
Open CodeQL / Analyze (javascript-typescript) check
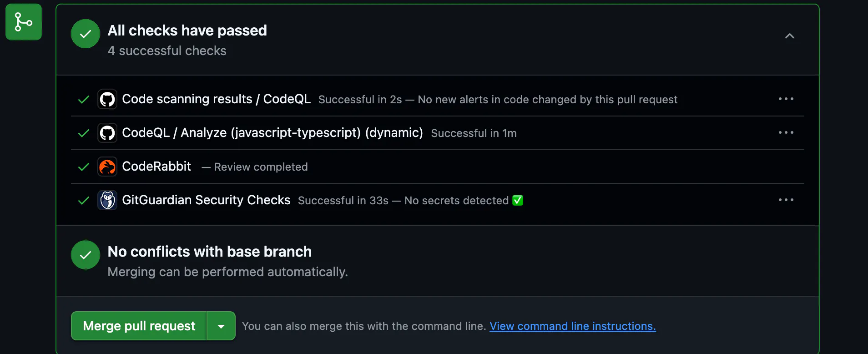tap(272, 133)
